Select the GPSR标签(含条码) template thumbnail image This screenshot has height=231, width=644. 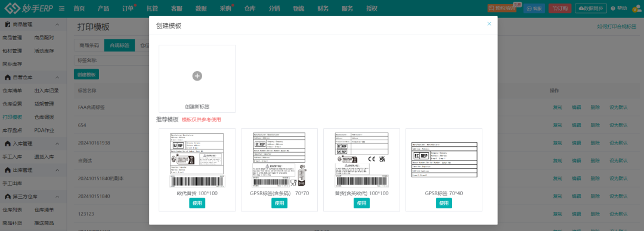279,160
